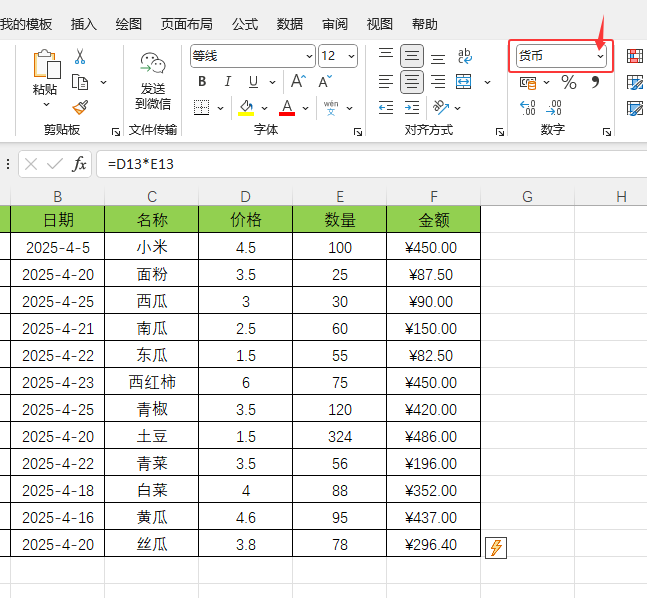Apply percent style

coord(569,82)
